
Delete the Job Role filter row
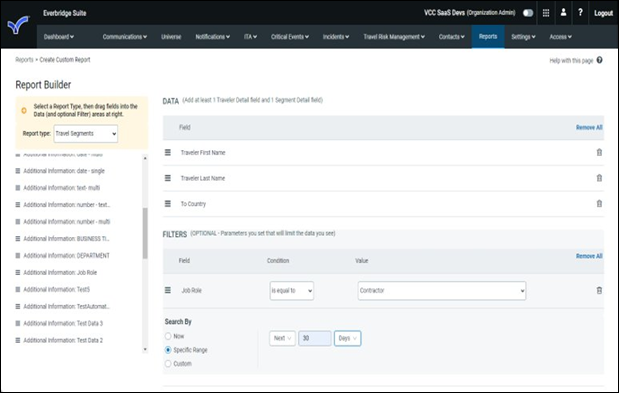pyautogui.click(x=599, y=290)
